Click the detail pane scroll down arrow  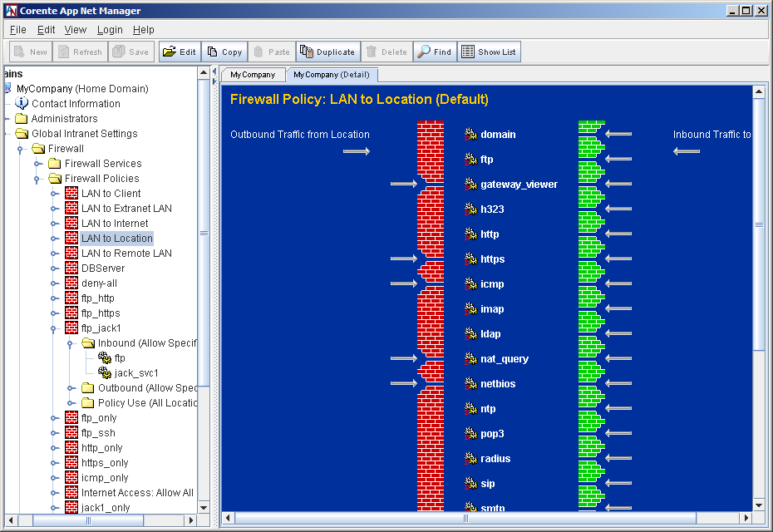point(759,505)
